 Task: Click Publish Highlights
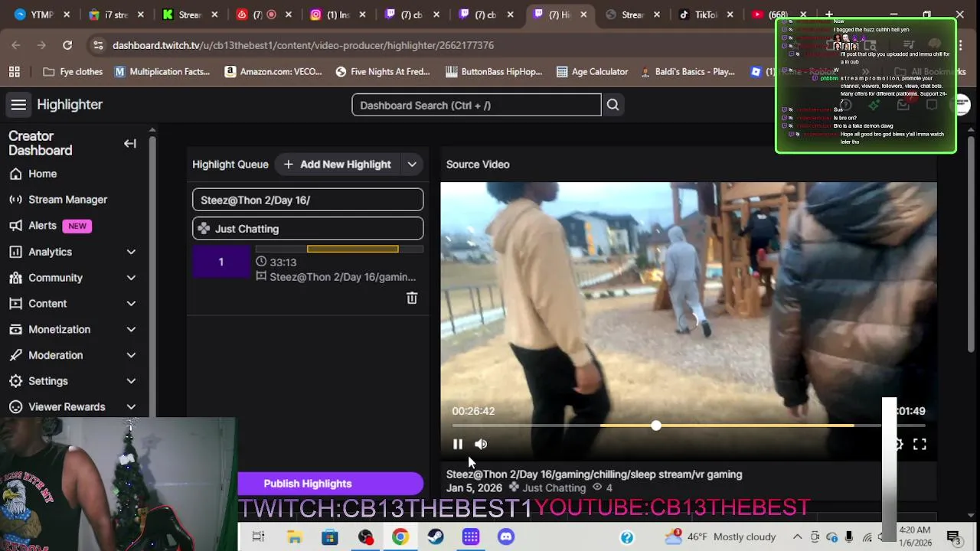308,484
